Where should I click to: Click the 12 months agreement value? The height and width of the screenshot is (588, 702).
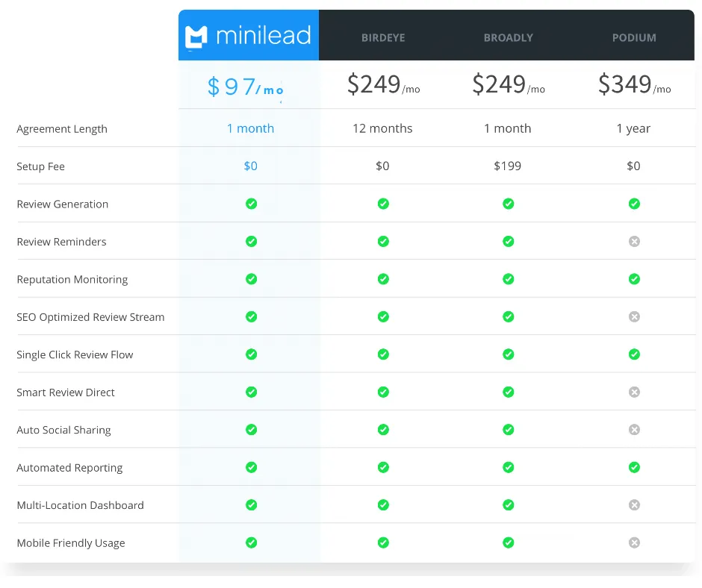pos(382,128)
